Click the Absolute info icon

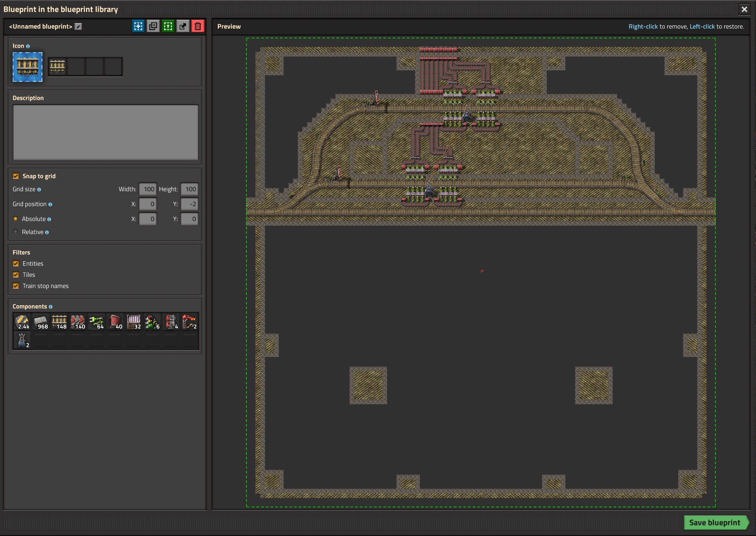49,219
